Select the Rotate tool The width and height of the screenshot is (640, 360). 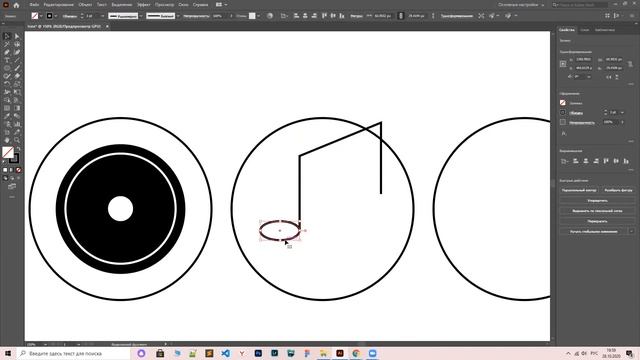[7, 84]
